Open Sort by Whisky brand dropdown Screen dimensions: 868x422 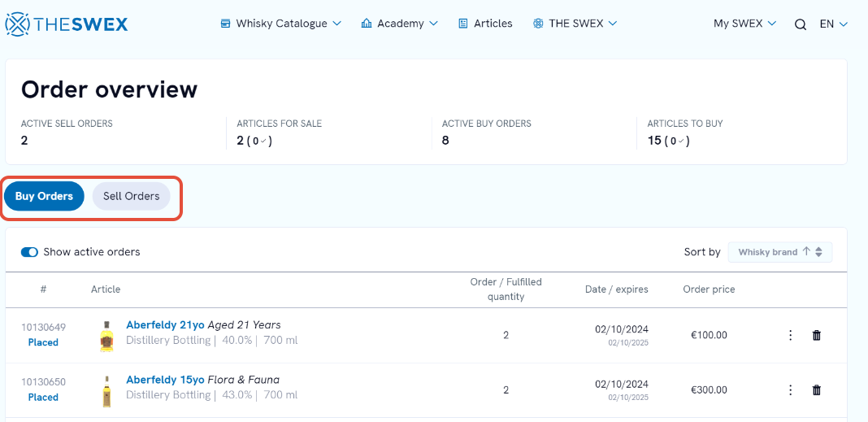click(x=780, y=252)
